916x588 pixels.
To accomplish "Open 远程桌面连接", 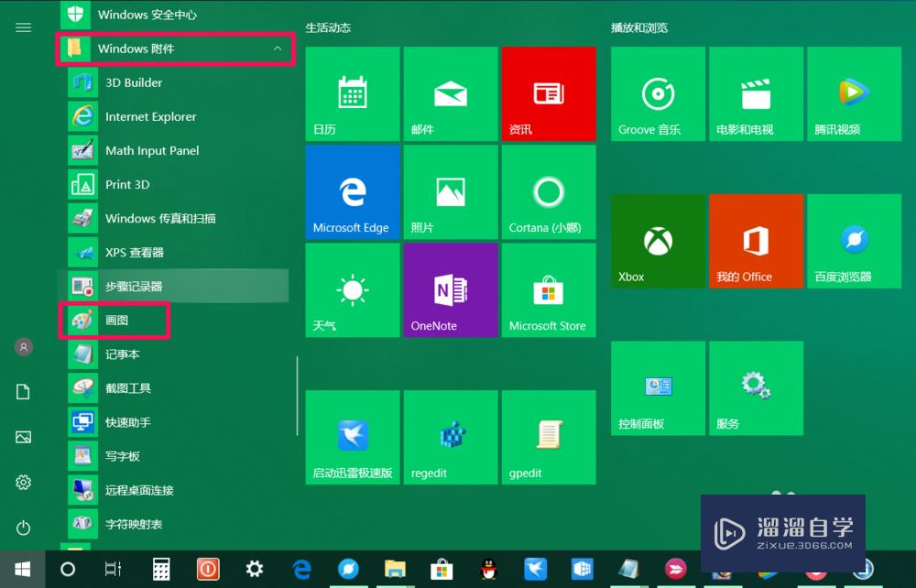I will click(x=174, y=490).
